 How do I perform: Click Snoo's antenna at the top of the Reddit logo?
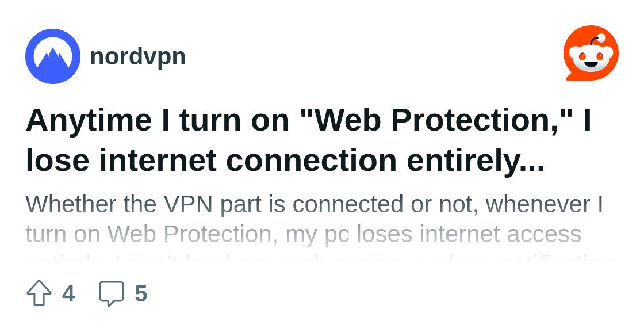[x=597, y=39]
